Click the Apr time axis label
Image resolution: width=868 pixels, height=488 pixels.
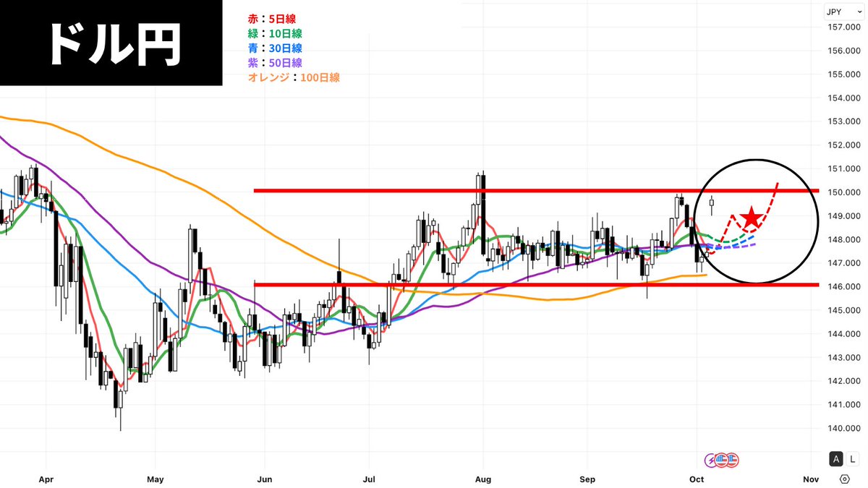pyautogui.click(x=46, y=479)
